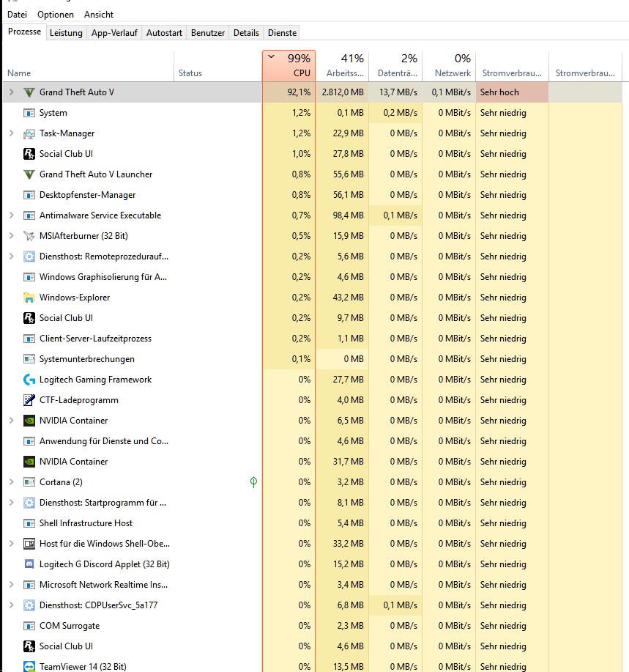Click the Logitech G Discord Applet icon

pyautogui.click(x=29, y=564)
